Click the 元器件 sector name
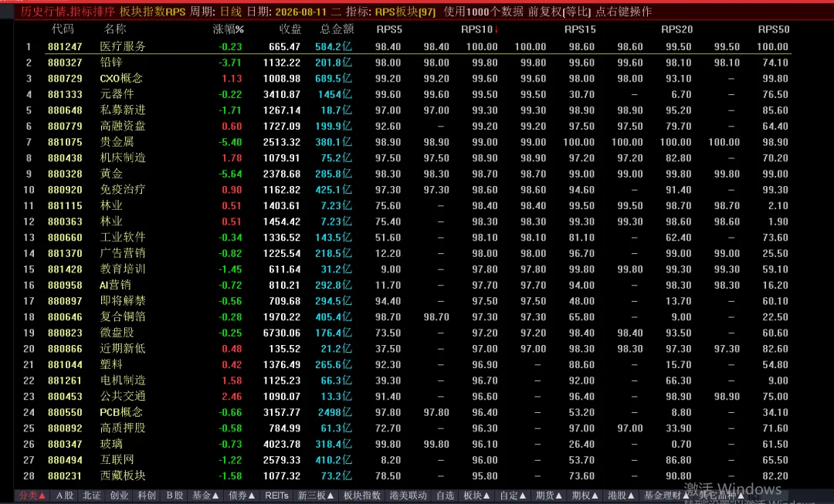This screenshot has height=504, width=834. click(117, 94)
